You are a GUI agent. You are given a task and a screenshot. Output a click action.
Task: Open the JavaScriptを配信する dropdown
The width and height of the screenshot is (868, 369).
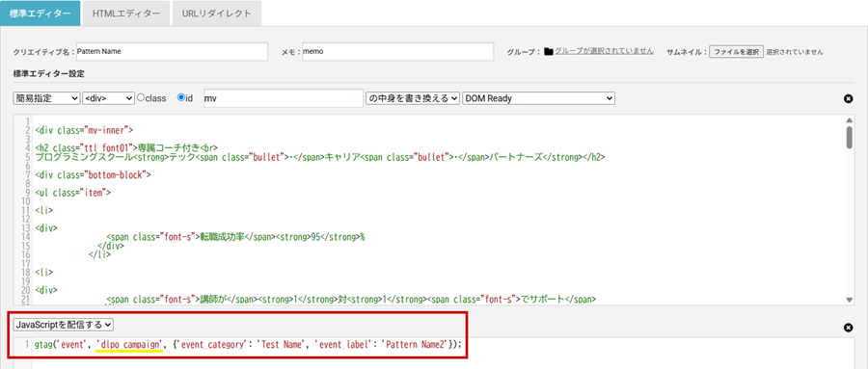(x=64, y=324)
